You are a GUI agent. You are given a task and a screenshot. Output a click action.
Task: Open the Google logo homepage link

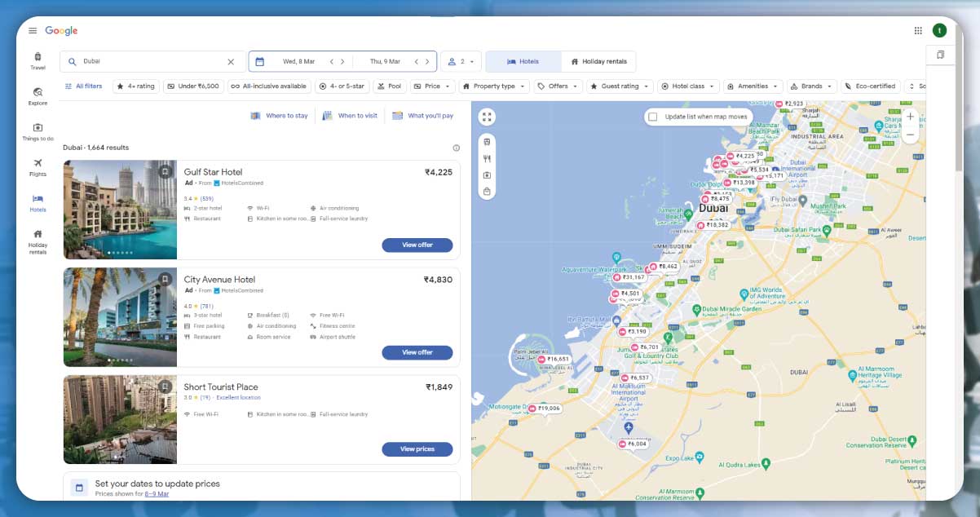[61, 31]
